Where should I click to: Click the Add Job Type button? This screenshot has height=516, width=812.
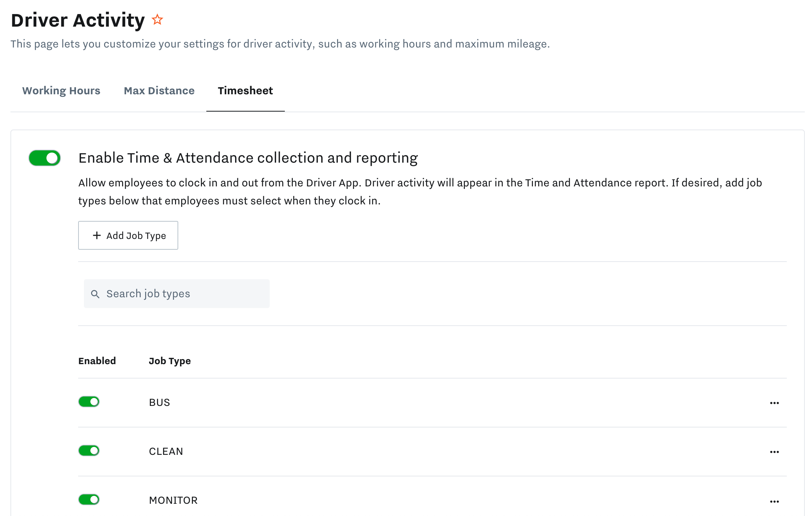tap(128, 235)
